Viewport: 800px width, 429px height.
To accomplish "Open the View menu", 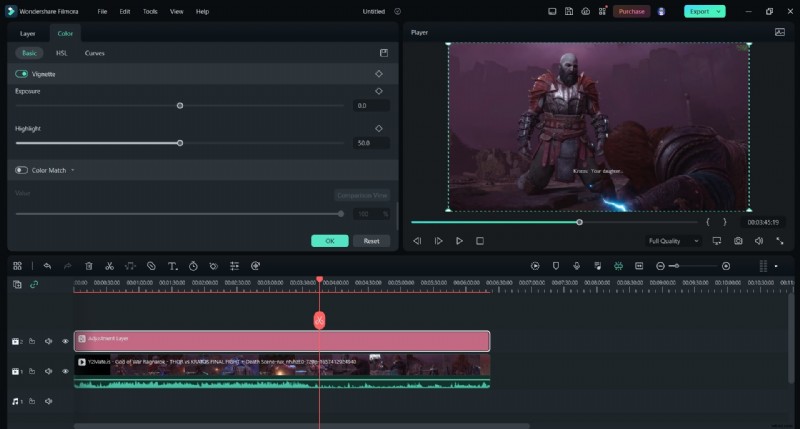I will coord(177,11).
